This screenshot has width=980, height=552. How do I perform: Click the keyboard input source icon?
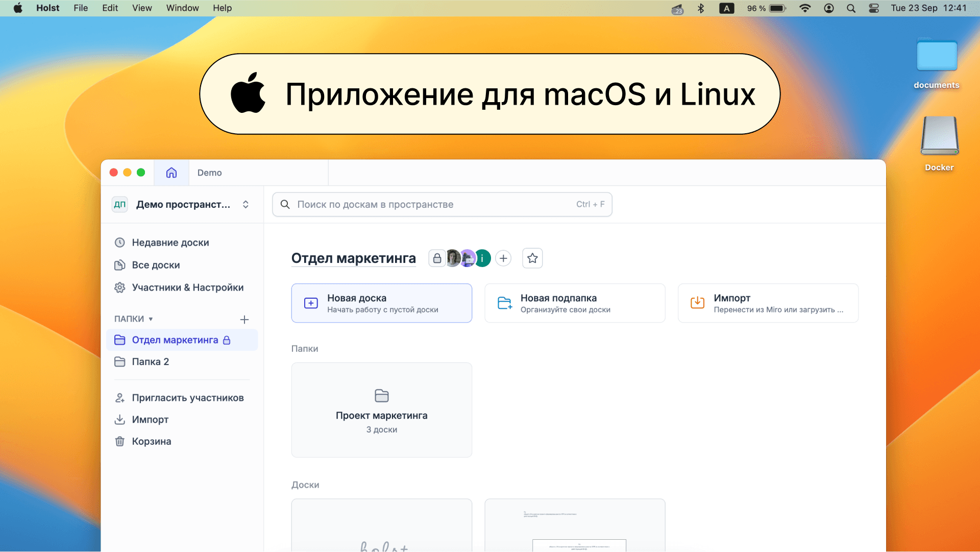pos(727,8)
